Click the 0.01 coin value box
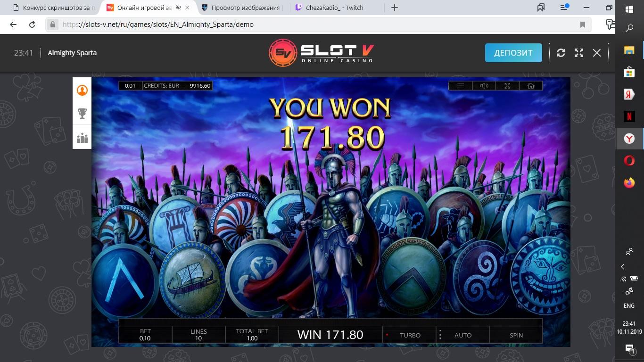The width and height of the screenshot is (644, 362). [130, 86]
